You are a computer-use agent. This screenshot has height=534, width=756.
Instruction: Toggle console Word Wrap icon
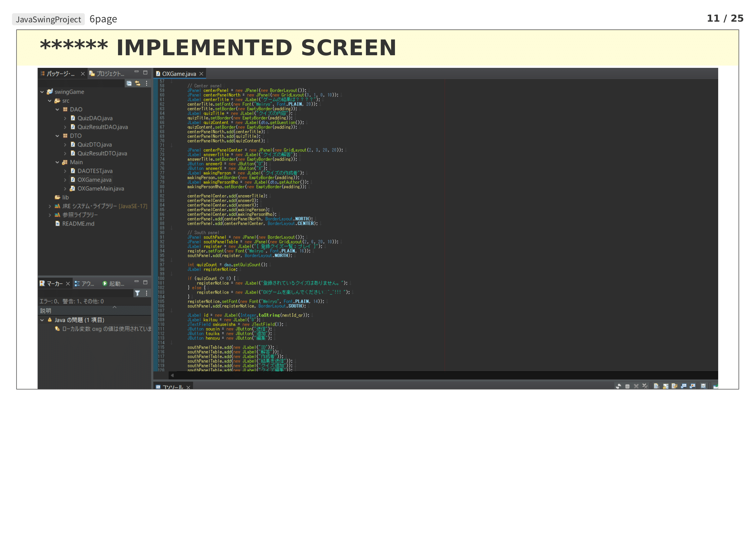674,386
